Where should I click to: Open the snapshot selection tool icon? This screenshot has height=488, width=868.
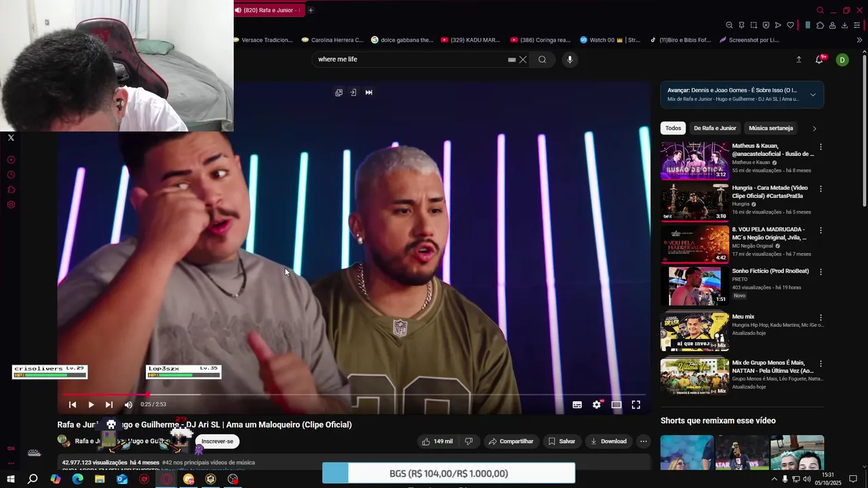pyautogui.click(x=753, y=25)
